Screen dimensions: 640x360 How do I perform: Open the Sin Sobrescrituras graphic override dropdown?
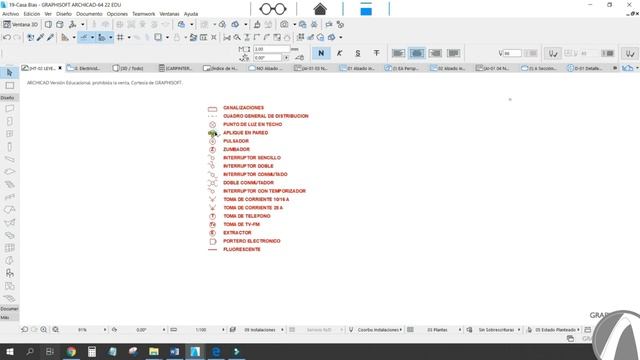(x=519, y=330)
